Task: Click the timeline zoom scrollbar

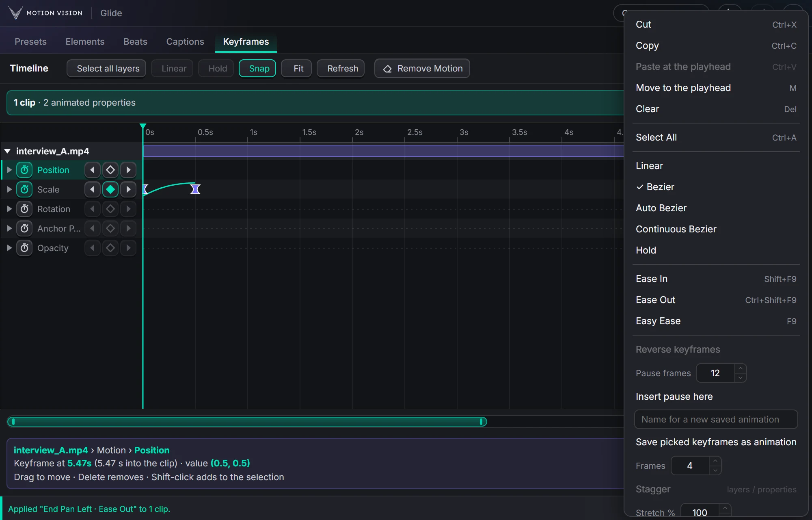Action: [247, 422]
